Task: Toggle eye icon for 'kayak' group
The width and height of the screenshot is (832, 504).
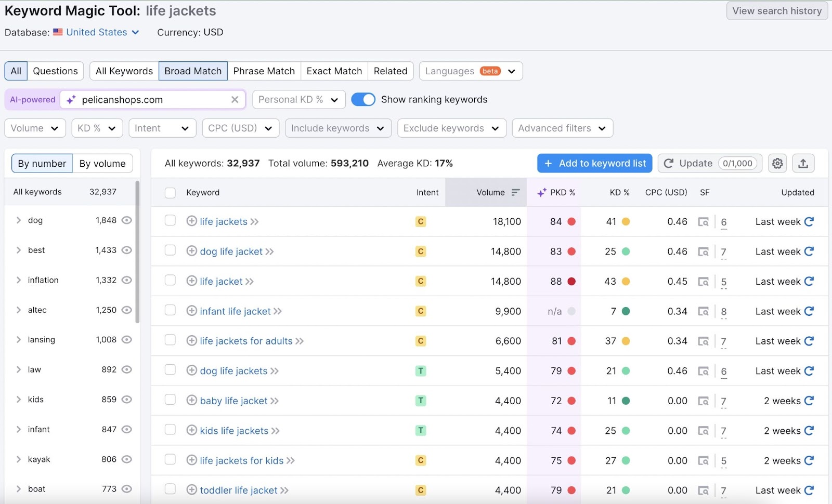Action: point(126,459)
